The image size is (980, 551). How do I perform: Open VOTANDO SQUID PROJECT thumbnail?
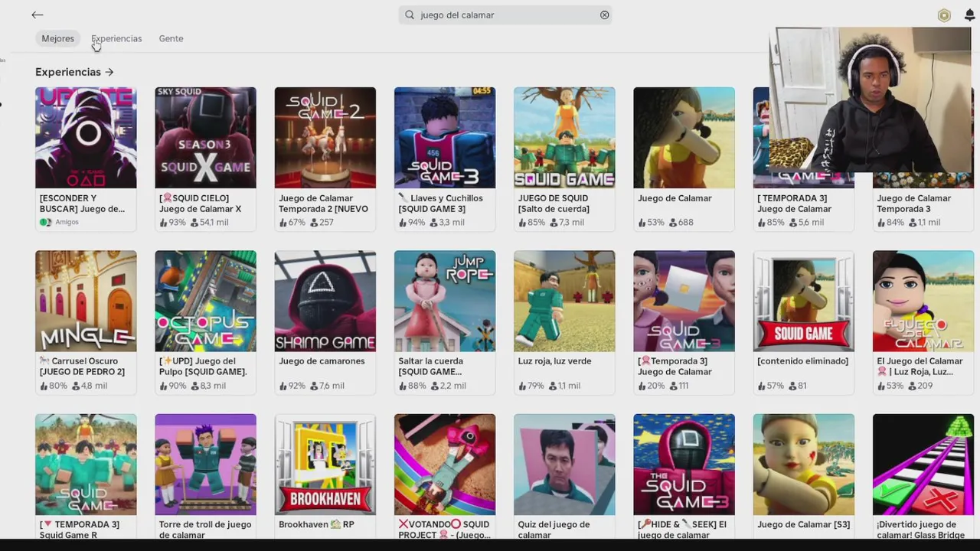click(x=445, y=465)
